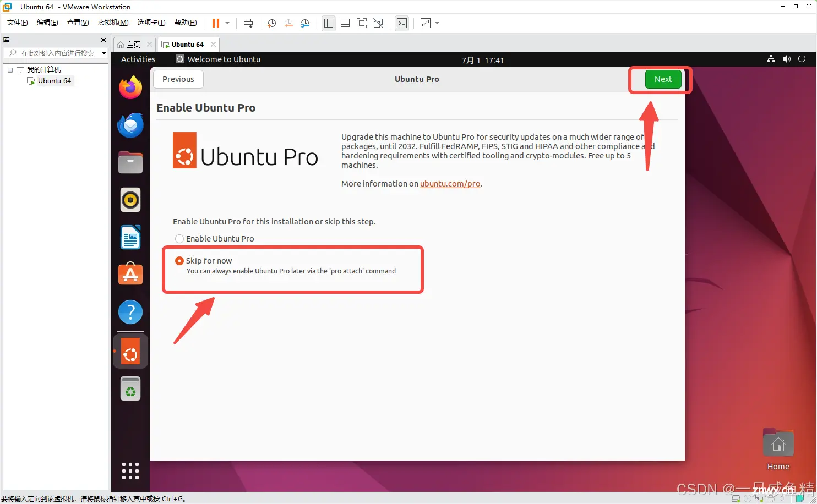
Task: Select the Enable Ubuntu Pro radio button
Action: (179, 239)
